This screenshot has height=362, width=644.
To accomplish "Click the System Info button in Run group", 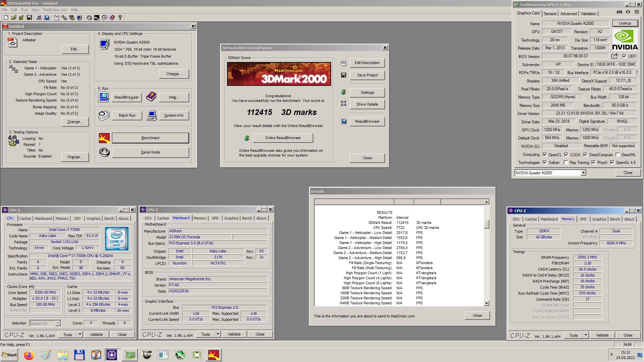I will tap(174, 115).
